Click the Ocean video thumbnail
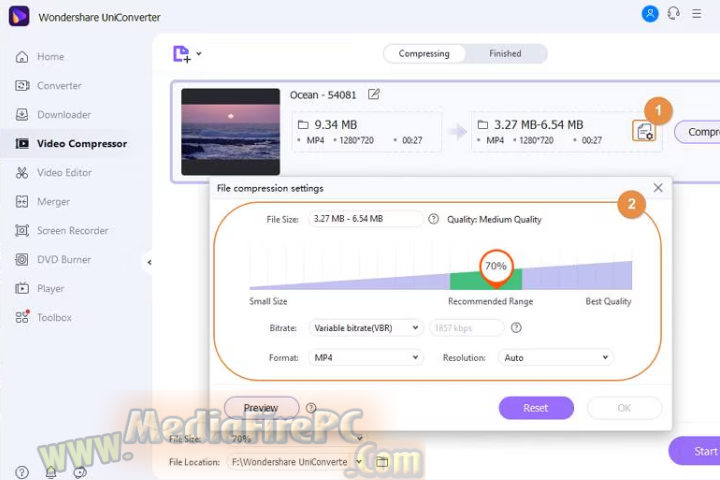The height and width of the screenshot is (480, 720). 231,132
